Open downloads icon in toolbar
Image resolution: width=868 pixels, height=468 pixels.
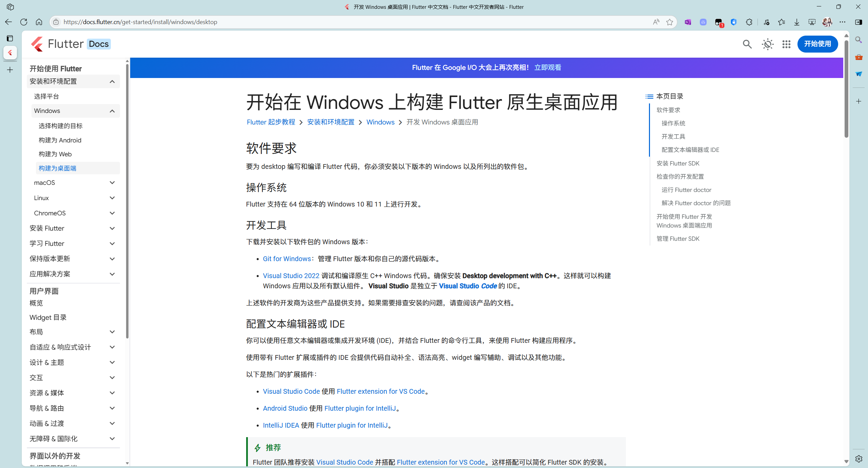coord(797,22)
